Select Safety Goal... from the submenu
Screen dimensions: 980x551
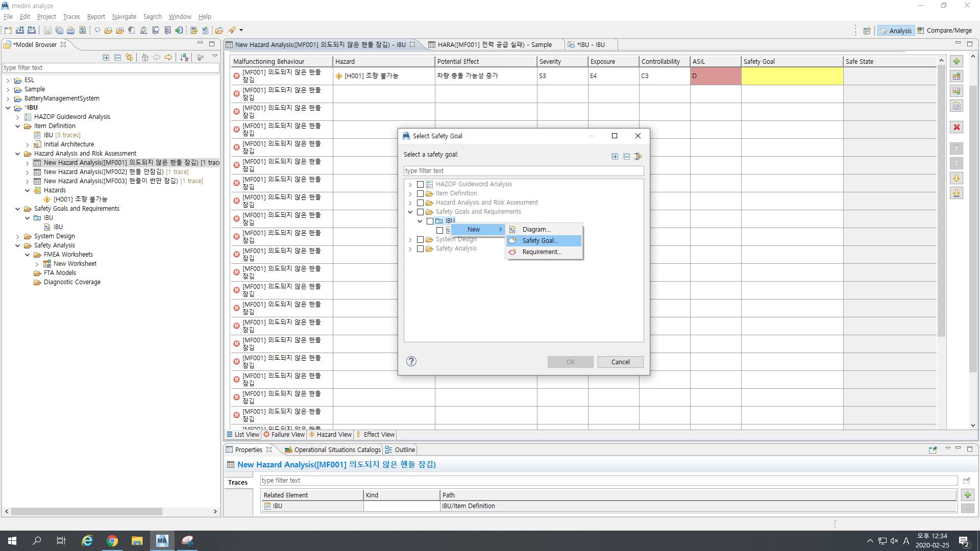pyautogui.click(x=540, y=241)
